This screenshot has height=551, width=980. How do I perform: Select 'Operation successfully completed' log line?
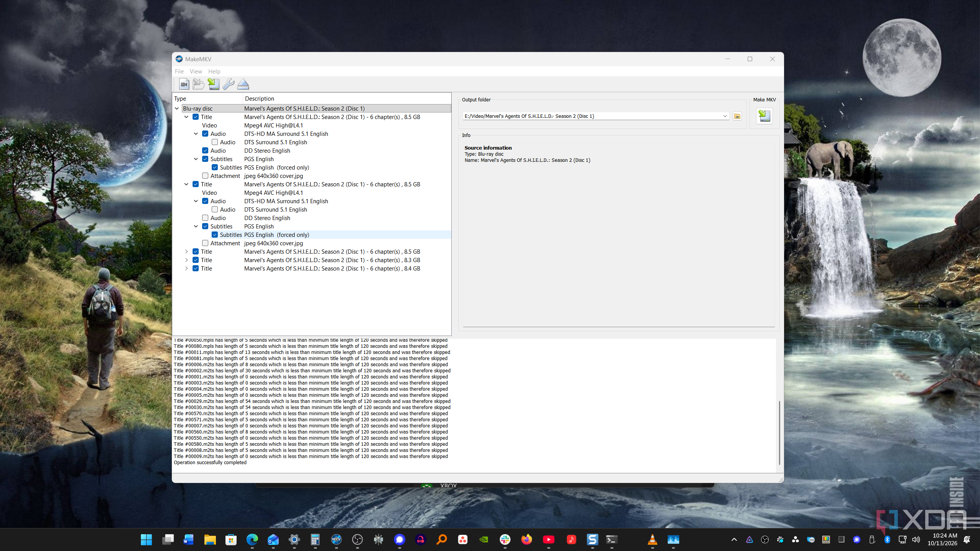(x=210, y=463)
